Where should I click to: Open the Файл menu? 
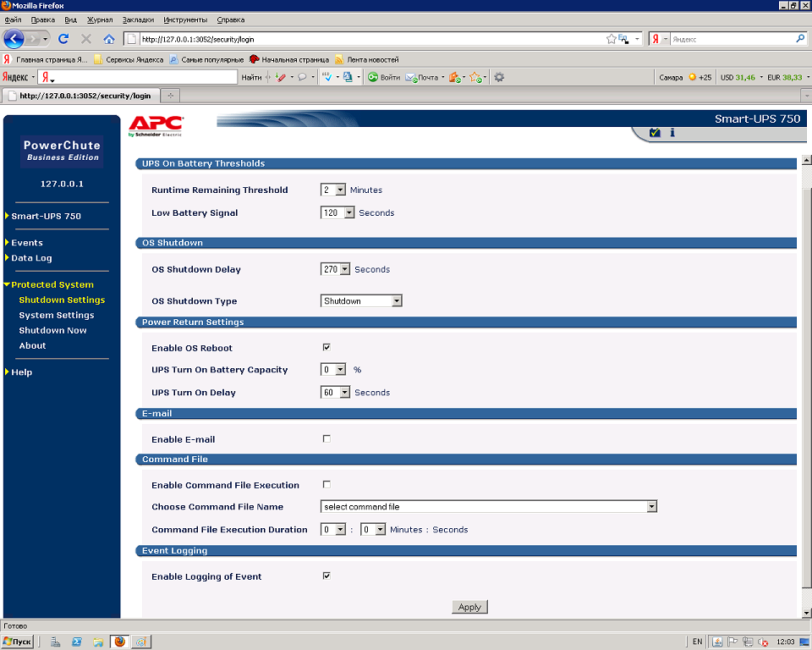(13, 19)
